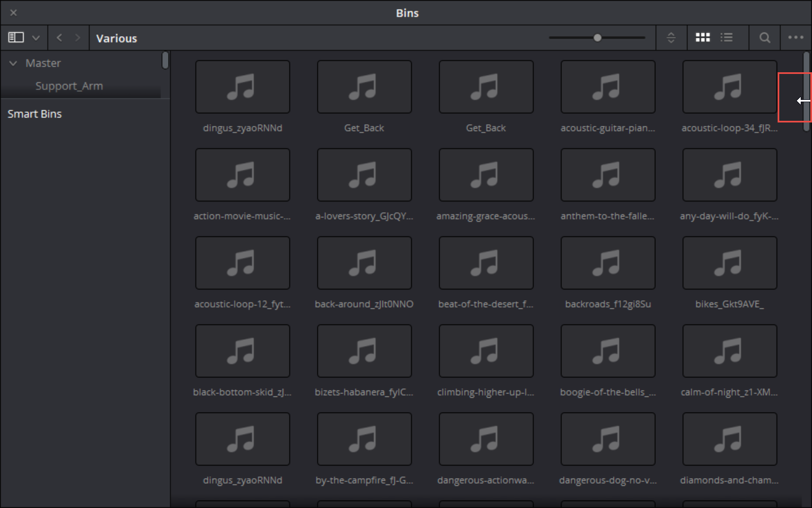
Task: Adjust the thumbnail size slider
Action: tap(597, 38)
